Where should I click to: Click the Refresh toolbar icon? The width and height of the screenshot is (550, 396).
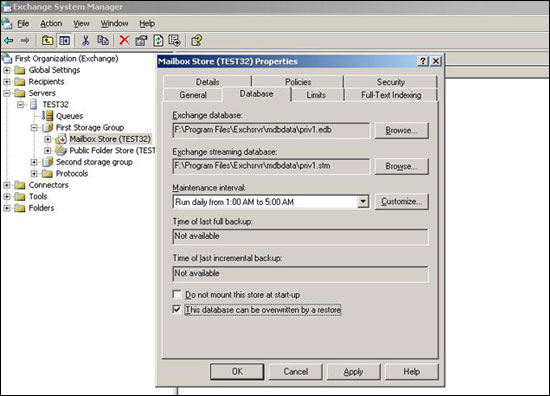tap(158, 41)
